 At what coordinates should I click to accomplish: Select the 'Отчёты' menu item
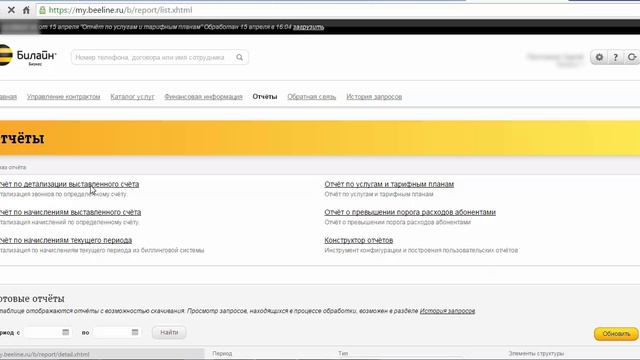(x=265, y=97)
